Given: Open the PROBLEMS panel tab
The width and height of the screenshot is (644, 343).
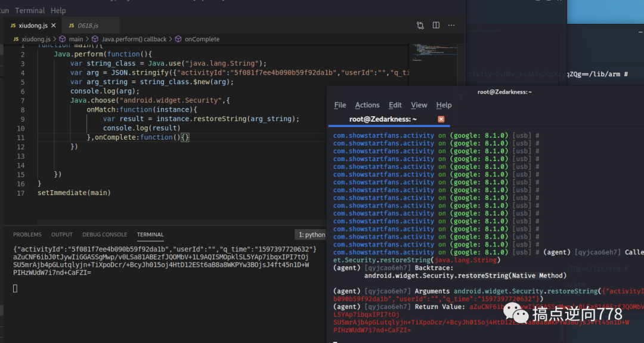Looking at the screenshot, I should pyautogui.click(x=27, y=234).
